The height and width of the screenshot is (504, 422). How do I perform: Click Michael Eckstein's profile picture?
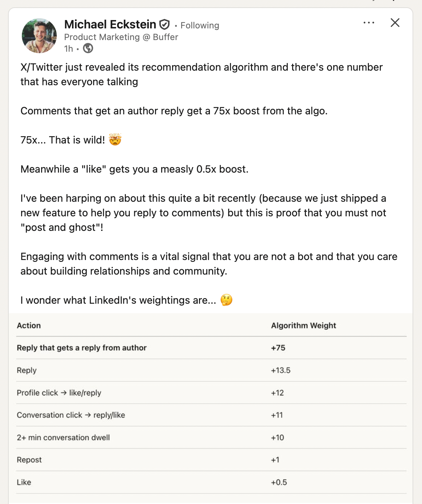39,35
